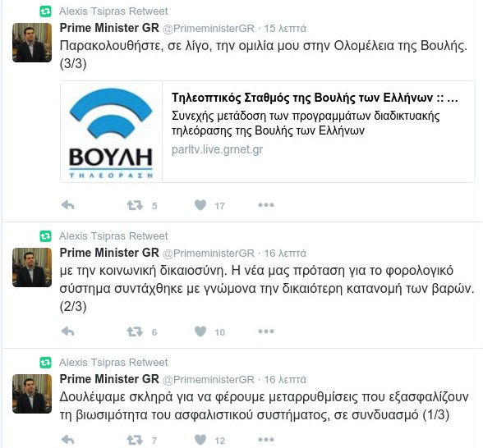Open the Alexis Tsipras Retweet label on last tweet

click(113, 363)
